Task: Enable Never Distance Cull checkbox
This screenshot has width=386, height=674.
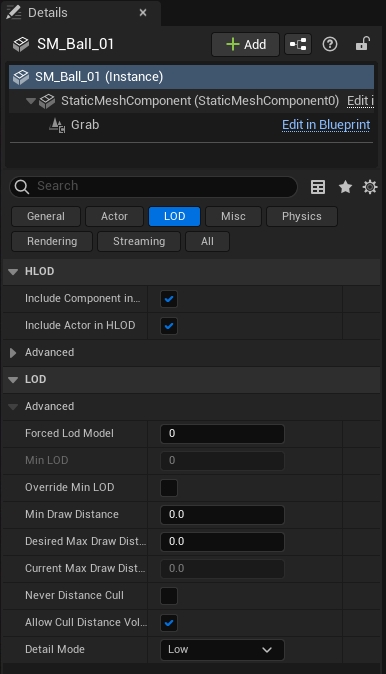Action: coord(169,596)
